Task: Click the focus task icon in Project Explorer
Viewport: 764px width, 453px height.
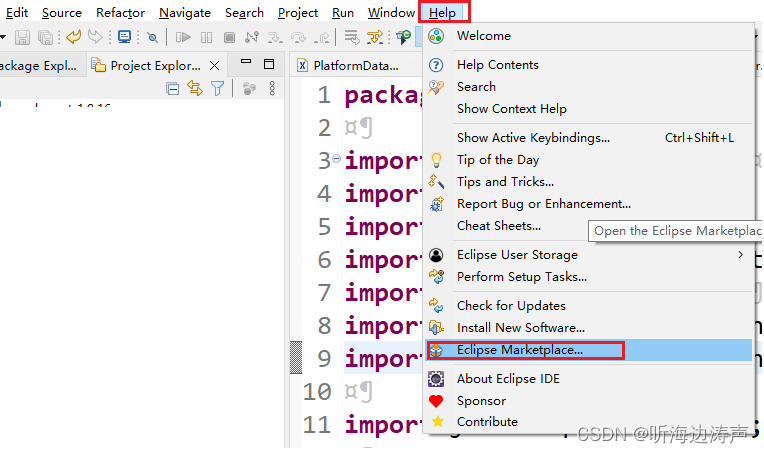Action: click(x=249, y=89)
